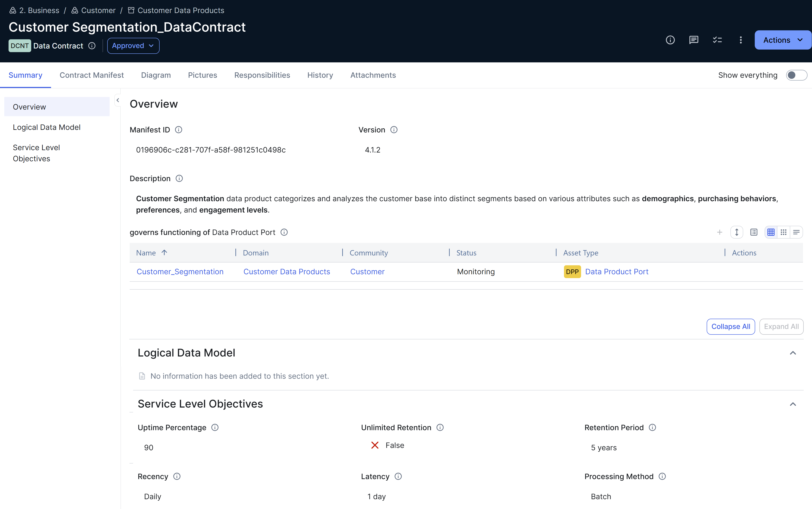Add relation with the plus icon
This screenshot has width=812, height=509.
pos(719,232)
